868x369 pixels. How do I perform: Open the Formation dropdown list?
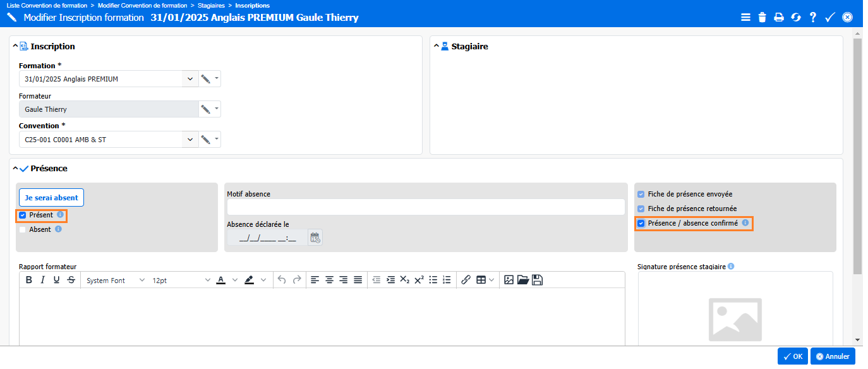point(190,79)
